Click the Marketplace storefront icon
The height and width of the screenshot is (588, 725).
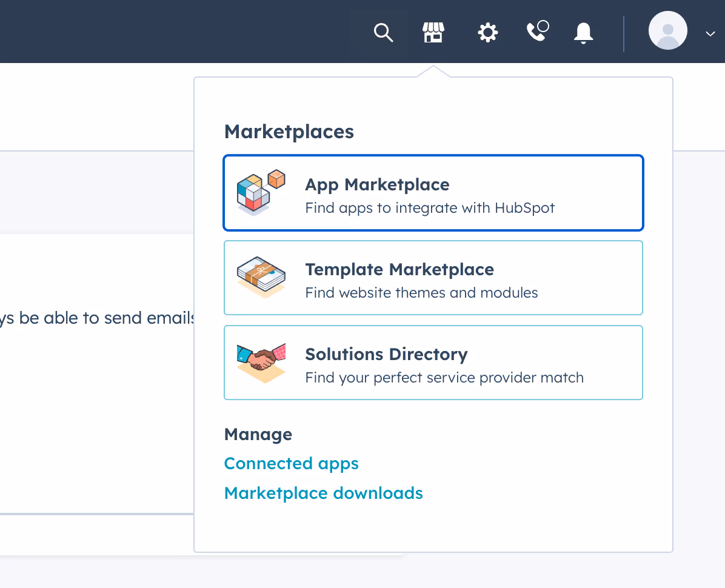coord(433,33)
